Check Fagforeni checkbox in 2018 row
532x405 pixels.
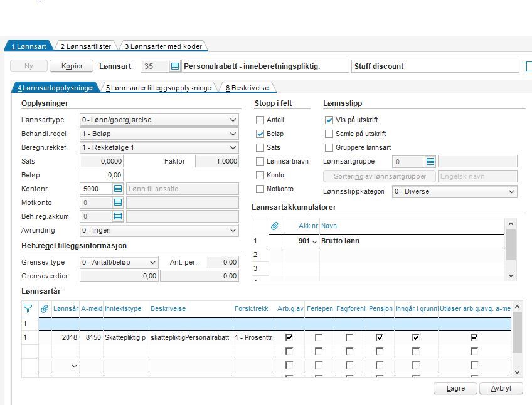click(x=349, y=337)
